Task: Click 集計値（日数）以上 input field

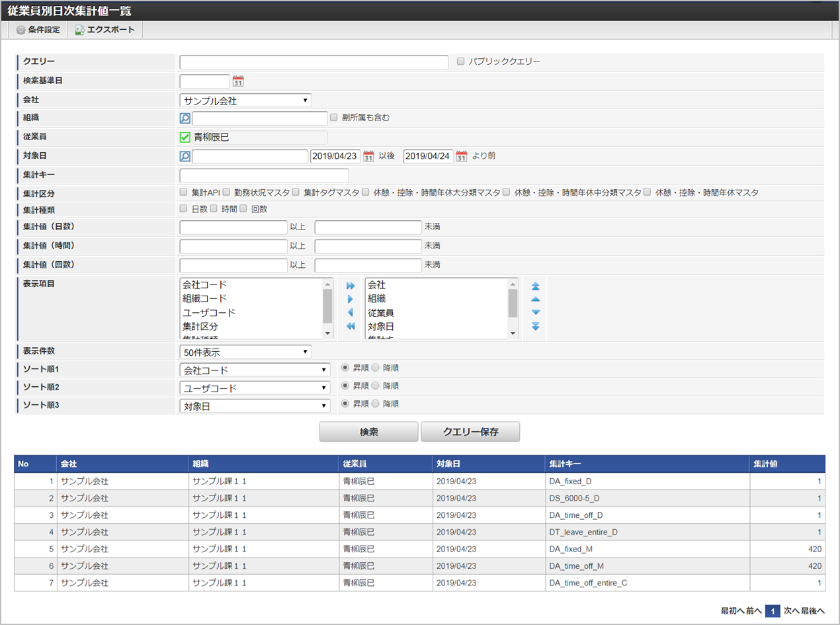Action: 233,228
